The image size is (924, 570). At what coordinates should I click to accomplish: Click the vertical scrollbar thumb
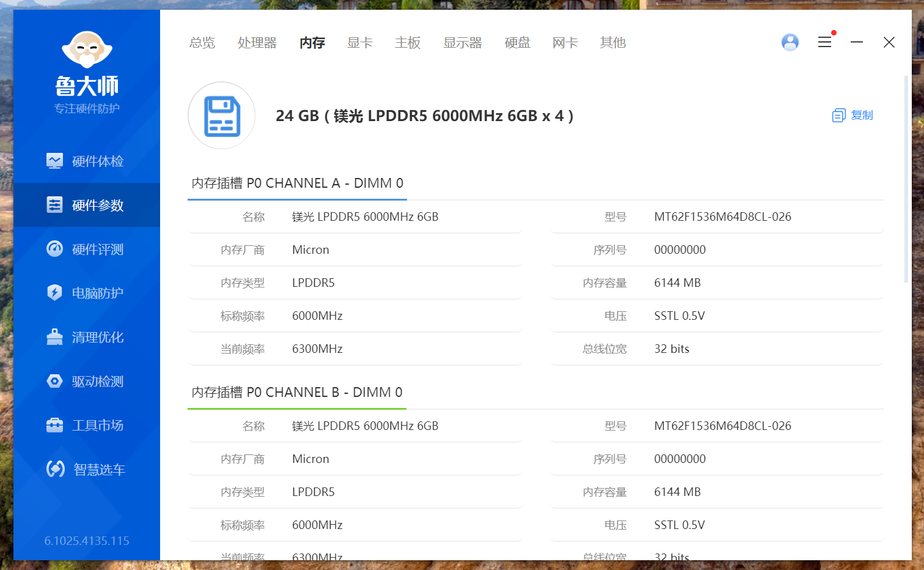pos(906,179)
